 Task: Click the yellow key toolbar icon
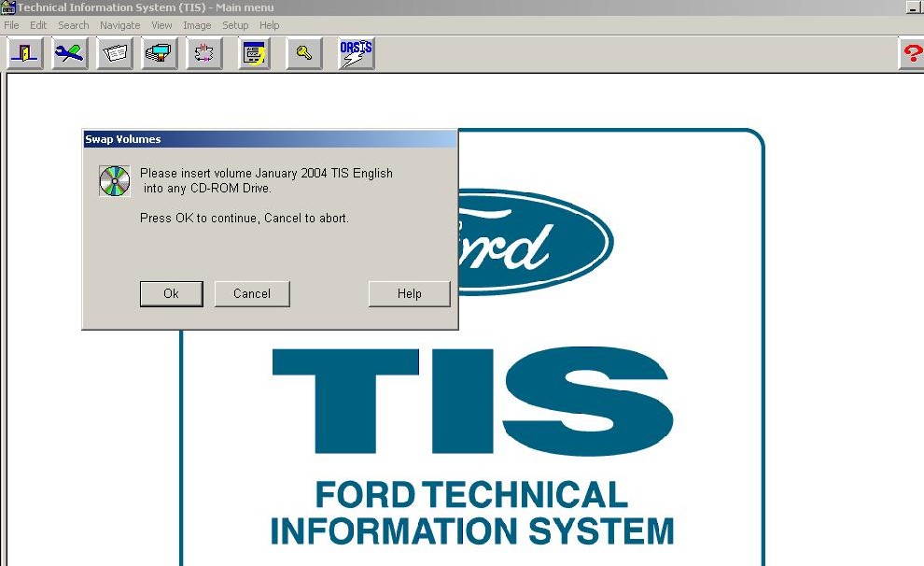[x=304, y=53]
